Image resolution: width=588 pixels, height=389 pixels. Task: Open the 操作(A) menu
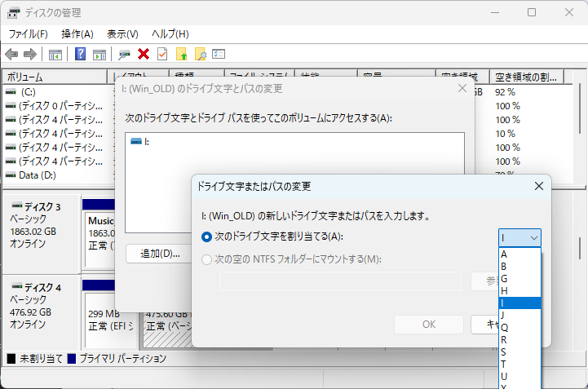tap(77, 34)
